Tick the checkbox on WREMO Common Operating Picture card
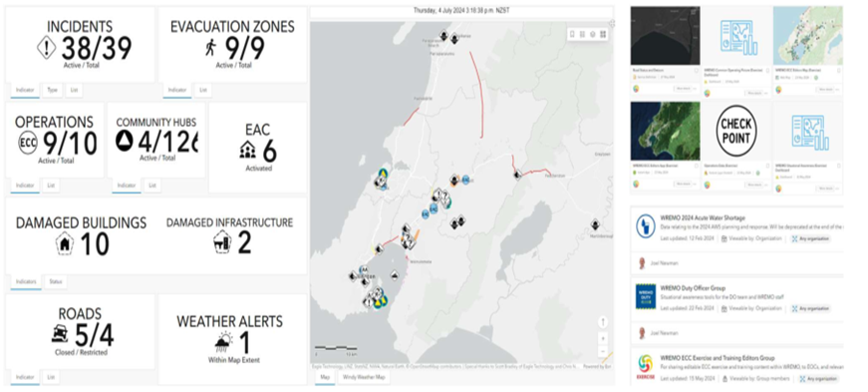The height and width of the screenshot is (392, 868). 767,71
